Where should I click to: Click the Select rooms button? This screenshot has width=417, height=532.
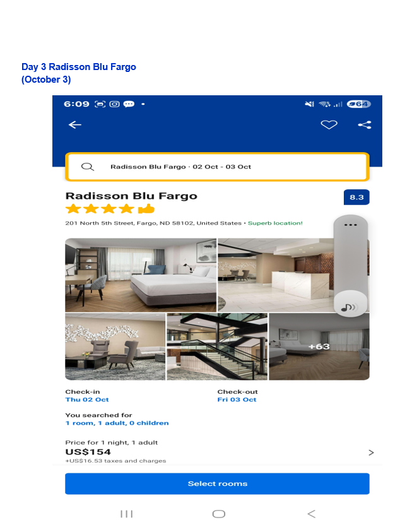click(x=217, y=483)
